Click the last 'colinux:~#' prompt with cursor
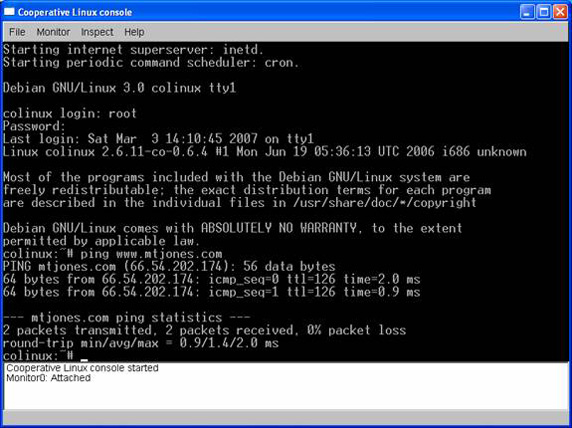The width and height of the screenshot is (572, 428). coord(45,355)
